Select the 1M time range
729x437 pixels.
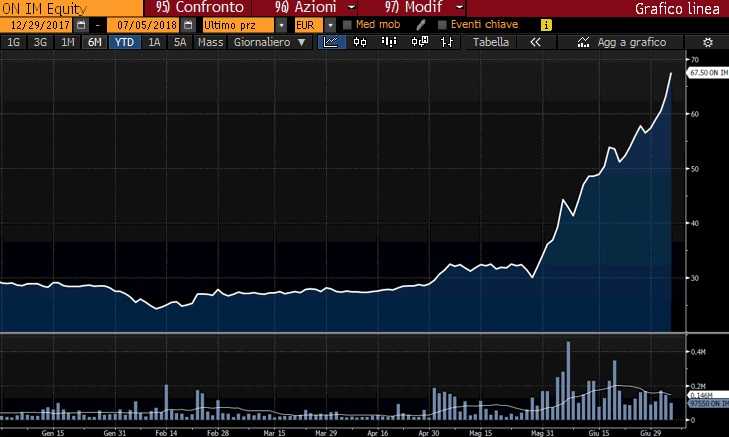coord(68,42)
